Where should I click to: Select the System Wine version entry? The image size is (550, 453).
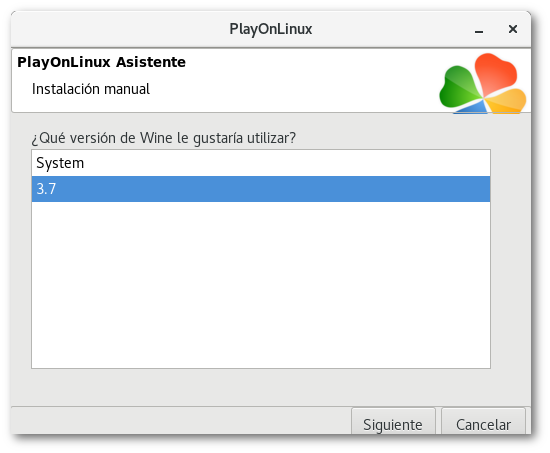tap(261, 163)
